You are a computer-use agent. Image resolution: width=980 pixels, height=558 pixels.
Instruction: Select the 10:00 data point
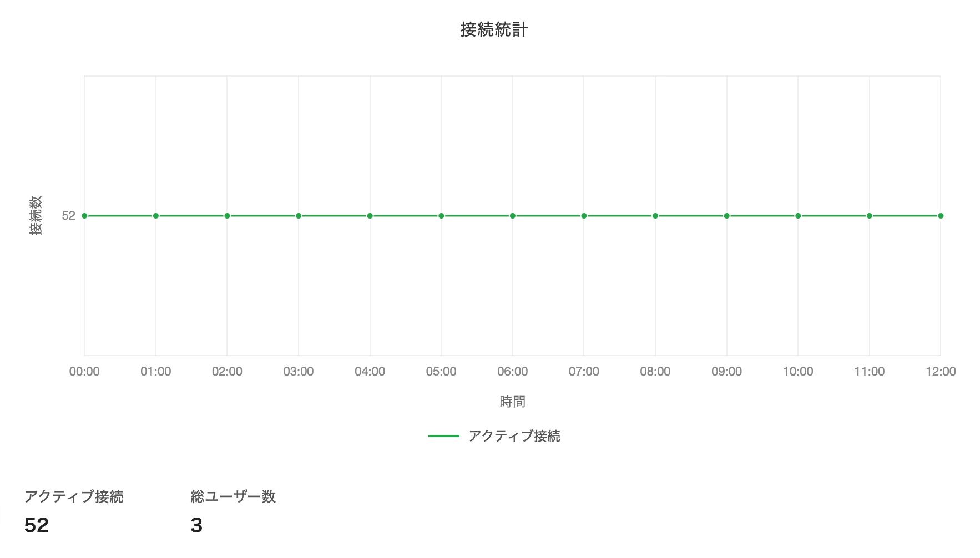[x=798, y=216]
